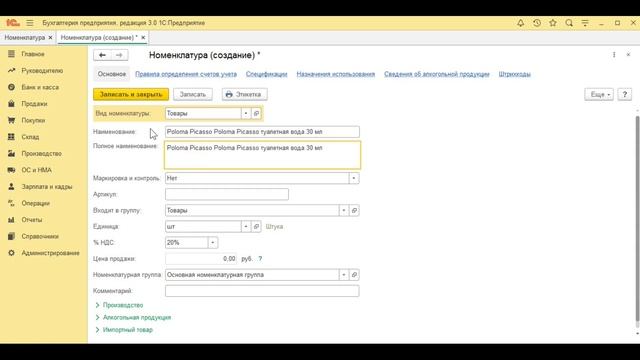This screenshot has width=640, height=360.
Task: Open Правила определения счетов учета link
Action: [x=186, y=74]
